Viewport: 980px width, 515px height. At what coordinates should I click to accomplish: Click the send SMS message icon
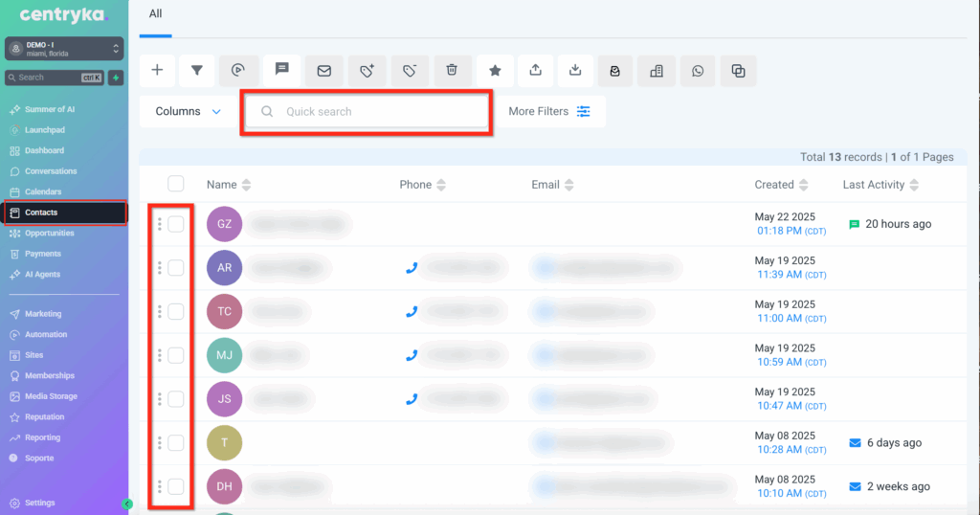pos(282,70)
